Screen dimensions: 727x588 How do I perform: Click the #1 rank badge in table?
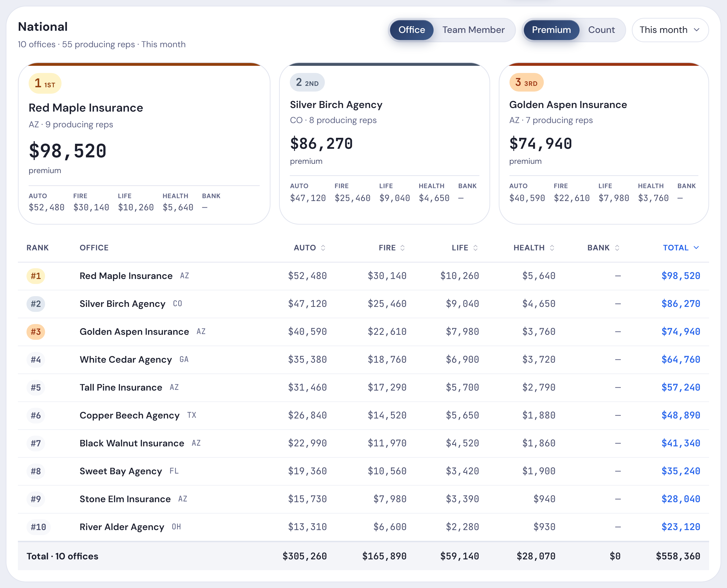(x=36, y=276)
